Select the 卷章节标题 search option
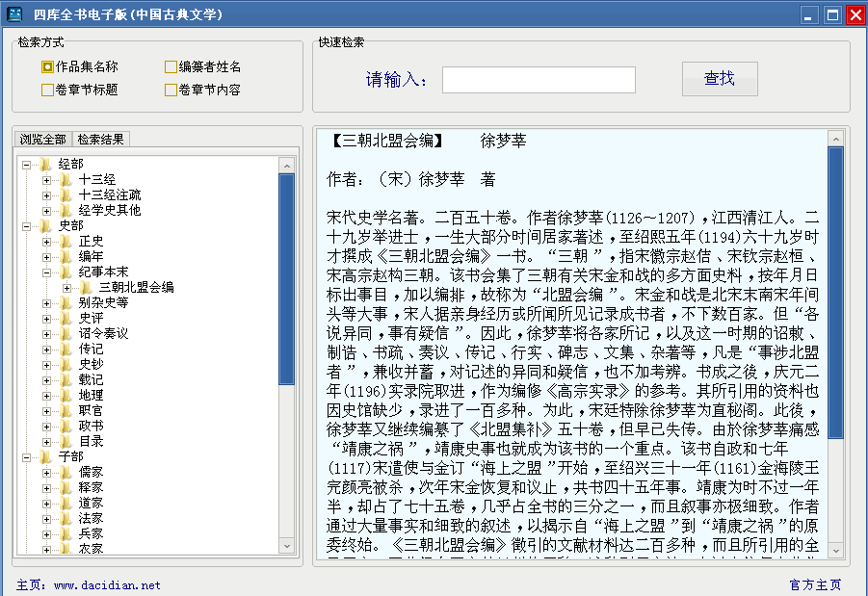The width and height of the screenshot is (868, 596). pyautogui.click(x=80, y=90)
